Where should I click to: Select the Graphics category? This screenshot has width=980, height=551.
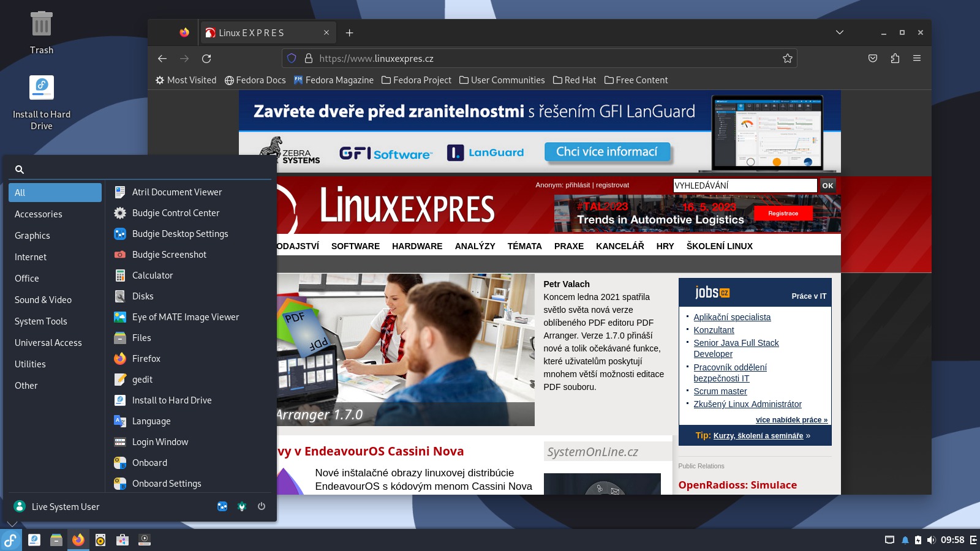click(x=55, y=236)
